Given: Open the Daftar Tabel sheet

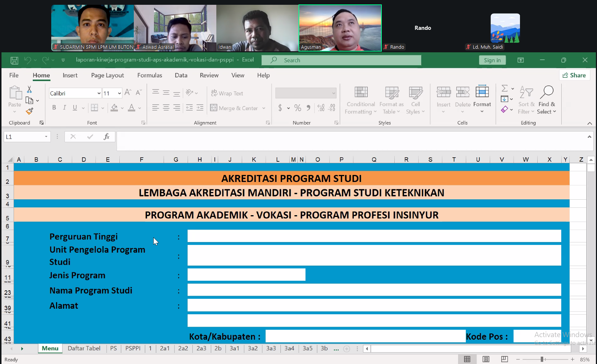Looking at the screenshot, I should (84, 348).
